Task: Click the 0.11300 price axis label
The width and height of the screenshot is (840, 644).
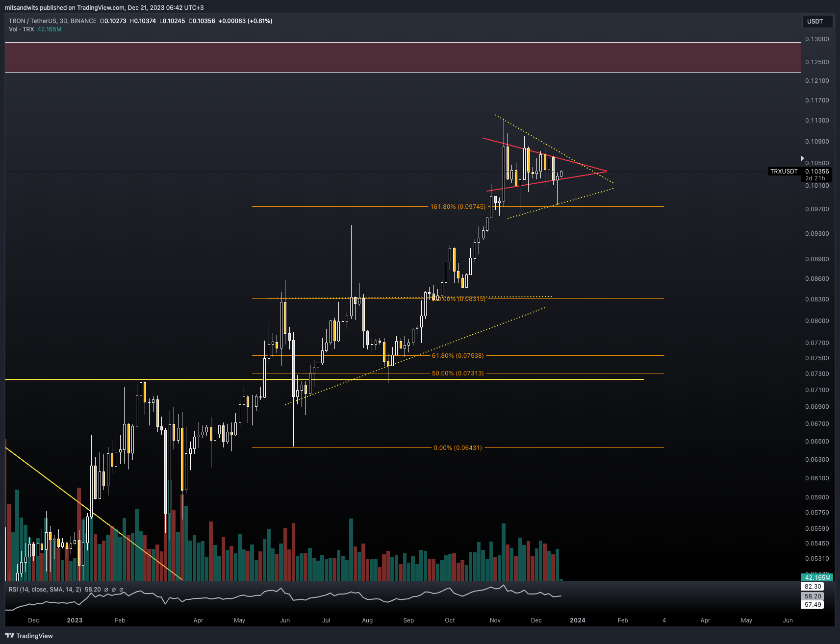Action: tap(817, 121)
